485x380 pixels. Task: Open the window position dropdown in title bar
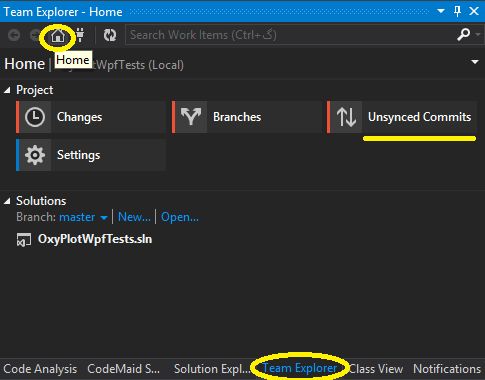(441, 11)
